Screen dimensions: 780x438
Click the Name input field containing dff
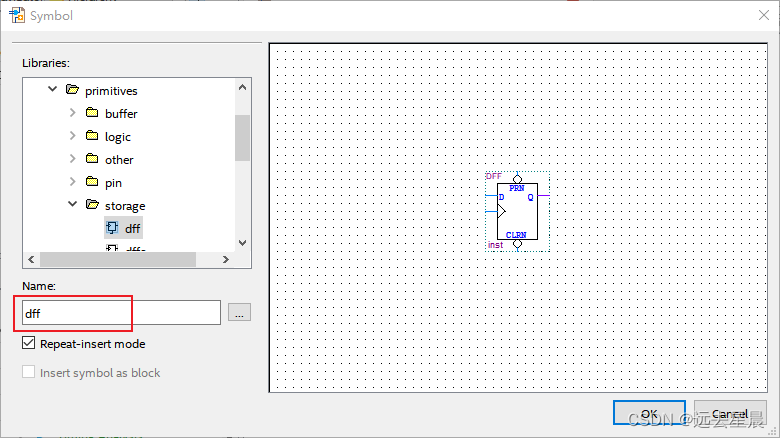click(x=121, y=313)
